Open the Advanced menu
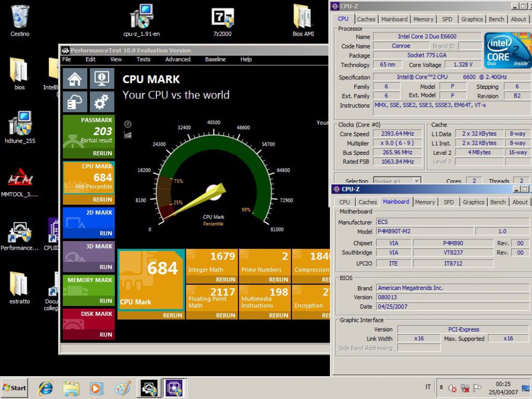Image resolution: width=532 pixels, height=399 pixels. [177, 59]
